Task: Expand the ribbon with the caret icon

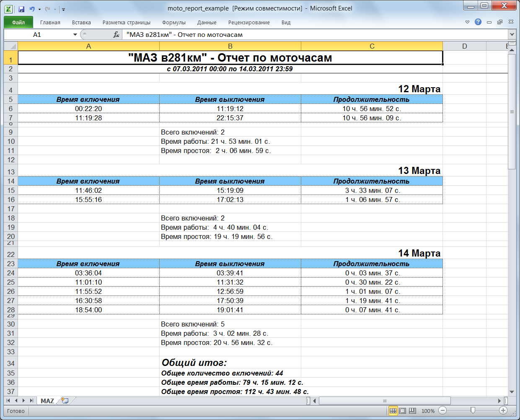Action: pos(467,22)
